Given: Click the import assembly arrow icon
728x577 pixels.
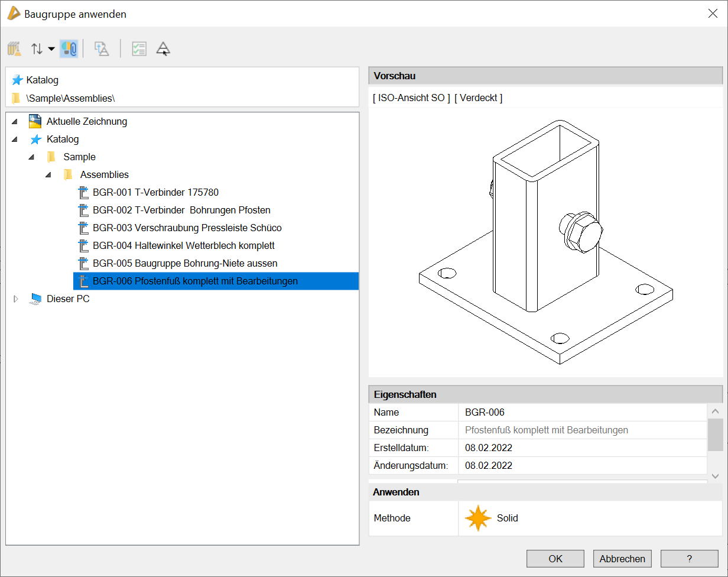Looking at the screenshot, I should (102, 49).
